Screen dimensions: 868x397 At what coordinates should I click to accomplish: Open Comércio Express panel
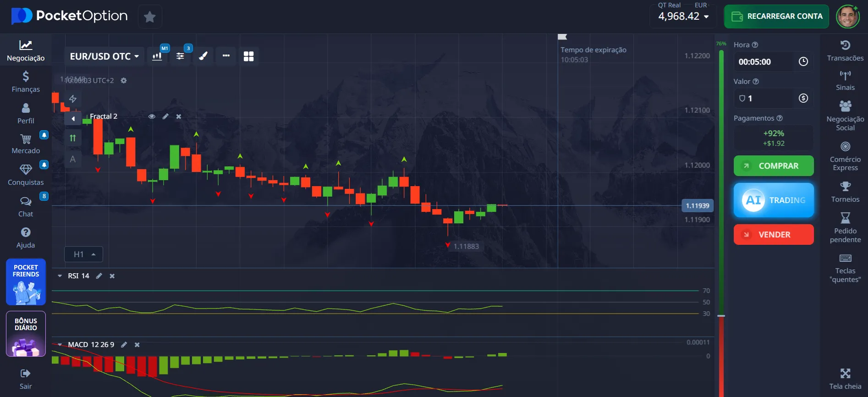click(845, 156)
